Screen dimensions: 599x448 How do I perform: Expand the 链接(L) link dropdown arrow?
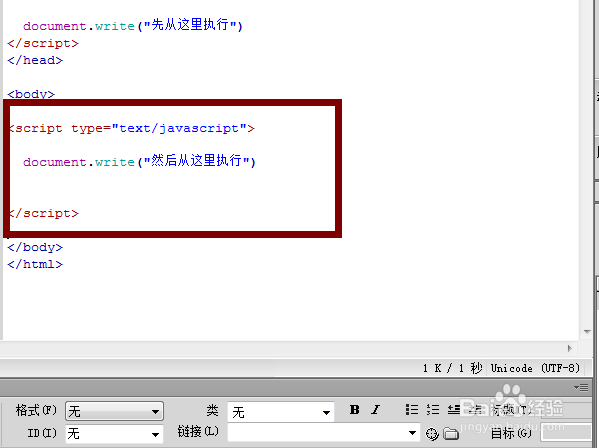point(412,433)
